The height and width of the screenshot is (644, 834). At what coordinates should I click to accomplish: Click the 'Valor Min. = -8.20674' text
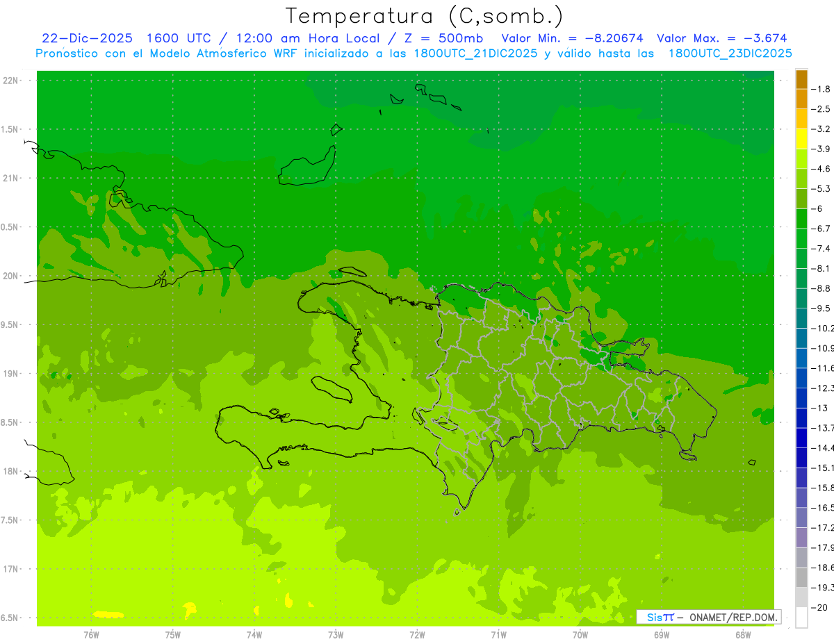click(573, 38)
